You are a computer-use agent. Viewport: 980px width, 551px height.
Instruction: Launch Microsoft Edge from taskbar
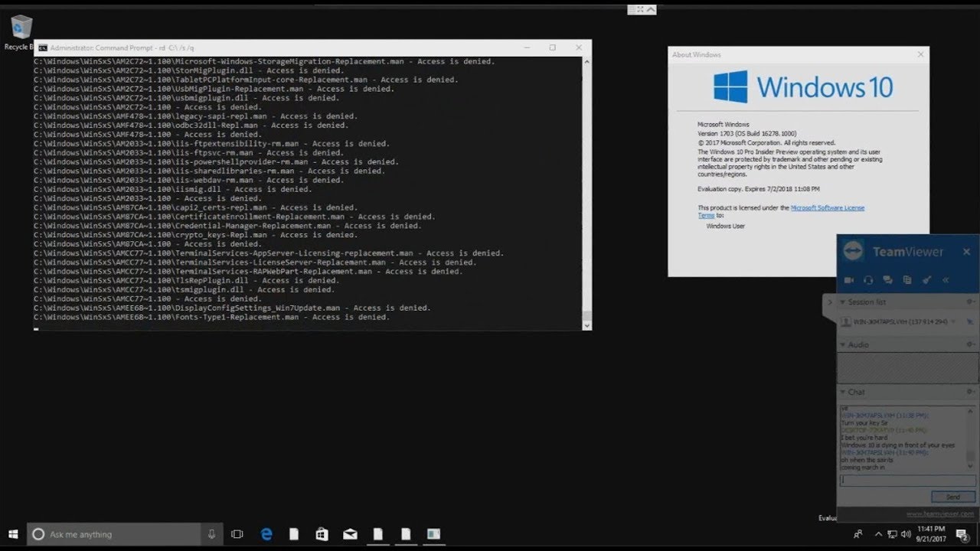pos(266,534)
